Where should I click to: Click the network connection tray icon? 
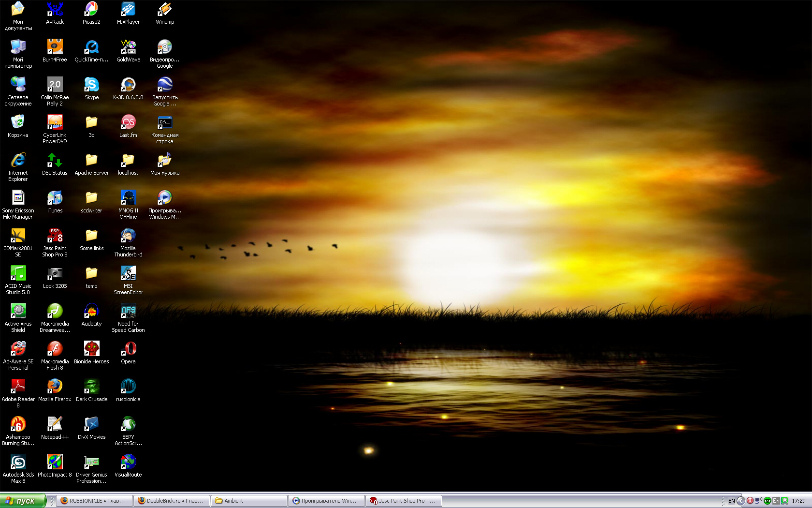pyautogui.click(x=758, y=501)
